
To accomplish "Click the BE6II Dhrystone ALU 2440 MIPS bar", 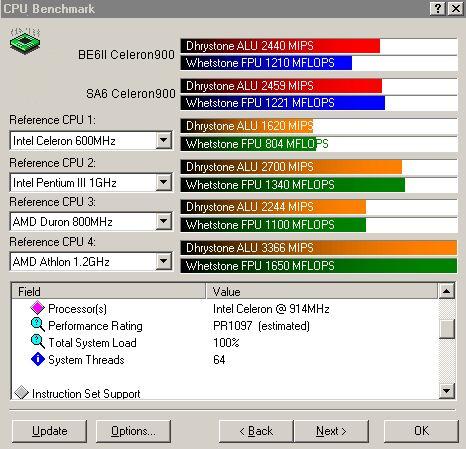I will (x=280, y=46).
